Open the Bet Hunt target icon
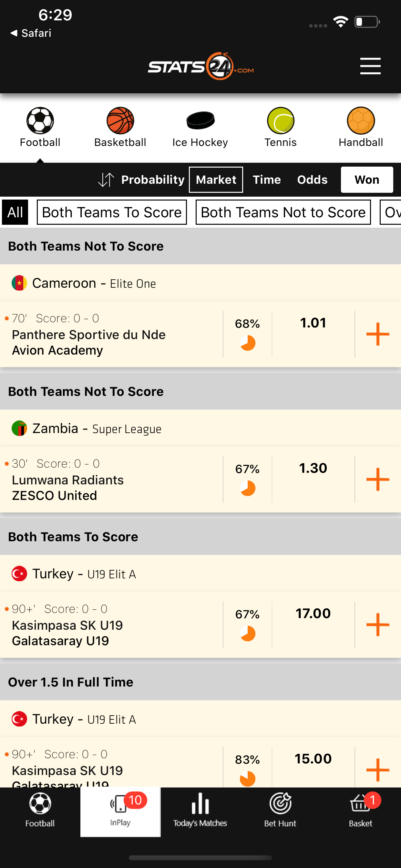Image resolution: width=401 pixels, height=868 pixels. [x=280, y=803]
